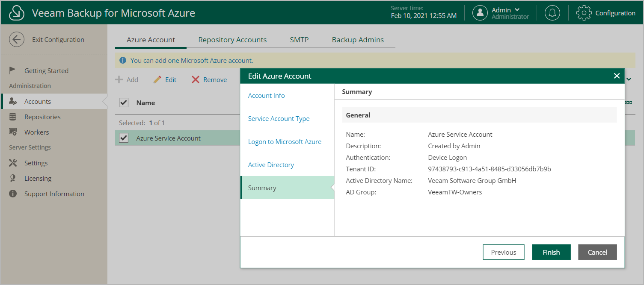The image size is (644, 285).
Task: Click the Add plus icon
Action: coord(119,79)
